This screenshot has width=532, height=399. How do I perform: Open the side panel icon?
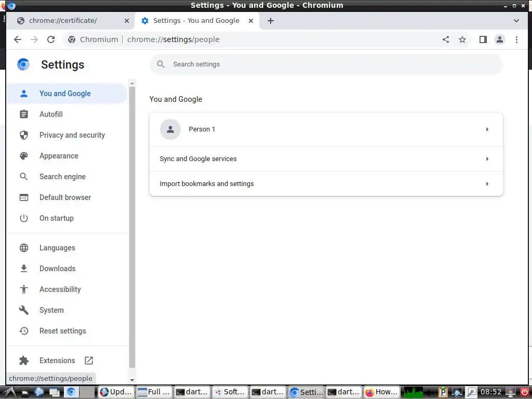pos(483,39)
